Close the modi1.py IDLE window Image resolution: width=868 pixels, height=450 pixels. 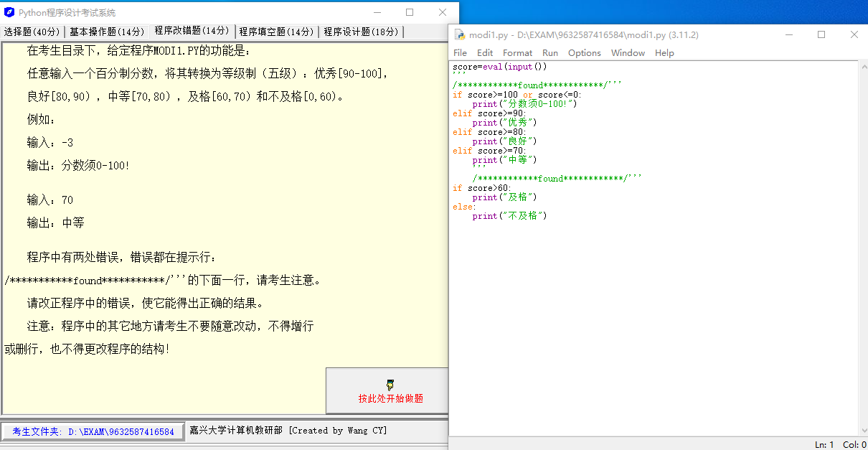point(854,34)
